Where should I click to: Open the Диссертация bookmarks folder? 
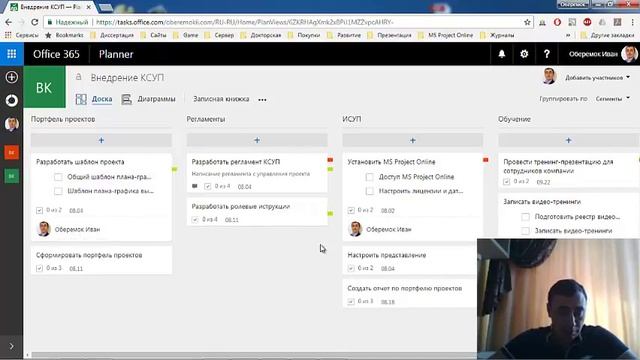(111, 35)
